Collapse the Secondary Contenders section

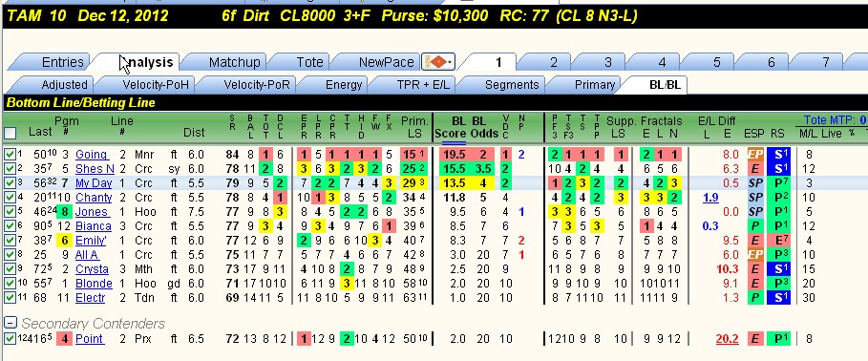(x=10, y=322)
